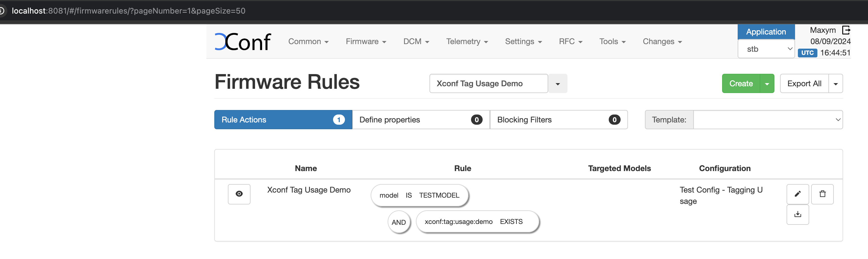Click the logout icon next to Maxym
This screenshot has width=868, height=259.
click(846, 30)
